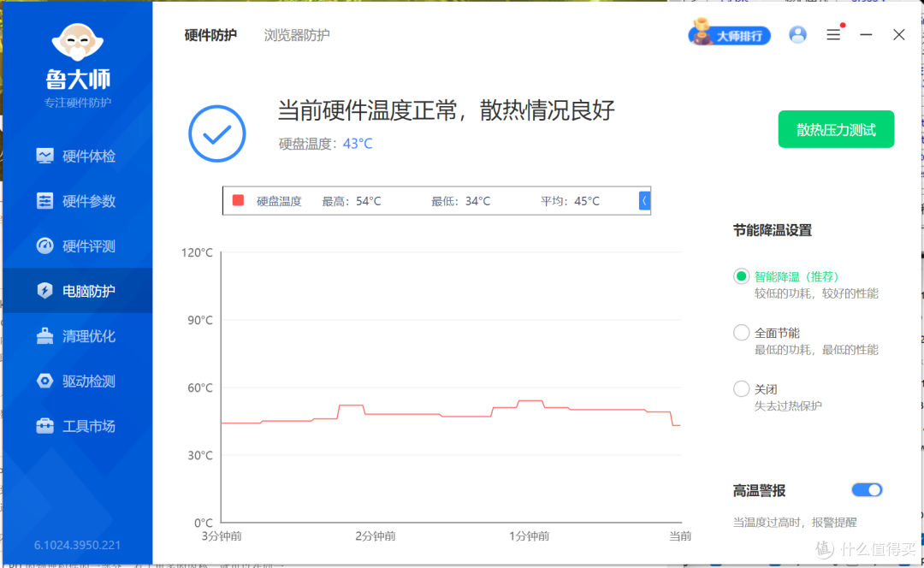Image resolution: width=924 pixels, height=568 pixels.
Task: Select 智能降温（推荐） radio option
Action: (x=741, y=276)
